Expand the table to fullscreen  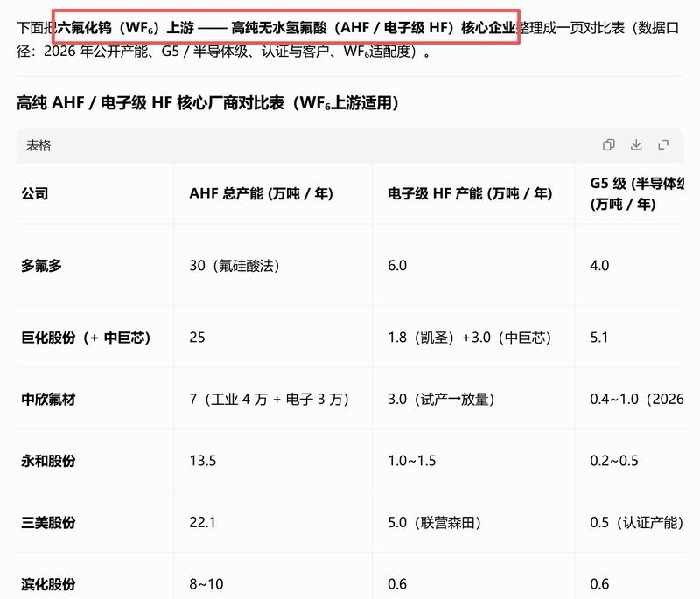click(663, 145)
